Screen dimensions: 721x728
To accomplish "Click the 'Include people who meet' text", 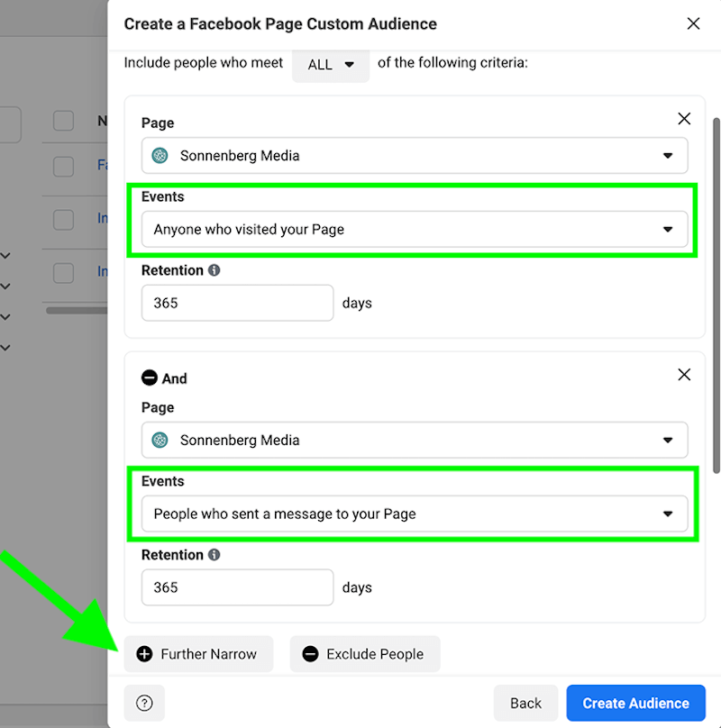I will point(204,63).
